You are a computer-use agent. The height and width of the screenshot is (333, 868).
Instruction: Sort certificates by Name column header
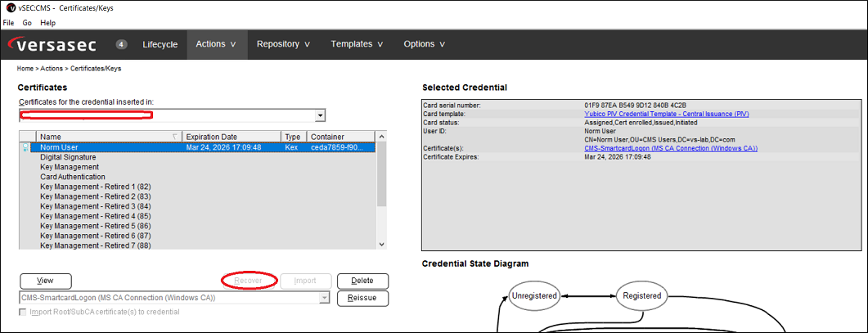coord(109,137)
